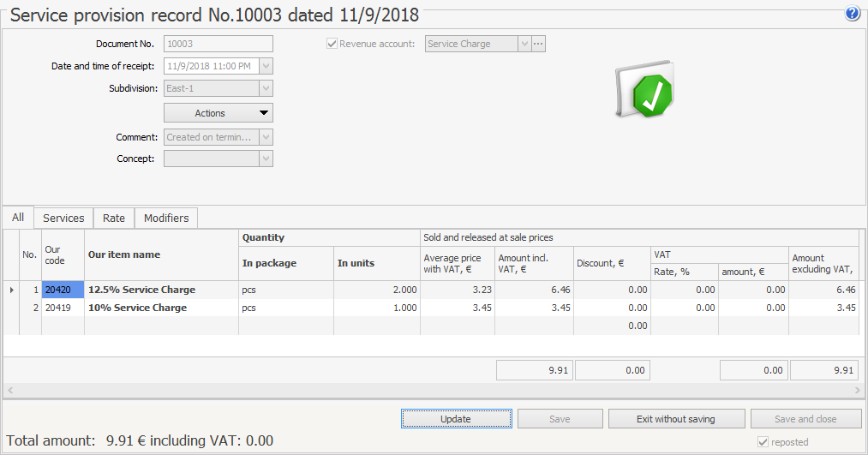The width and height of the screenshot is (868, 455).
Task: Expand the Revenue account Service Charge dropdown
Action: [524, 44]
